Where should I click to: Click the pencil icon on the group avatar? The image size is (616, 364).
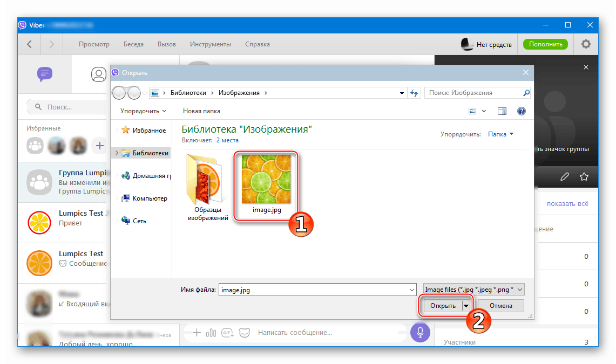[565, 176]
